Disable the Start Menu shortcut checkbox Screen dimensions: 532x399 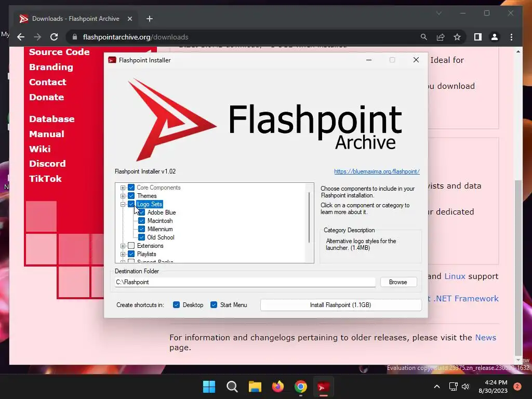point(214,304)
